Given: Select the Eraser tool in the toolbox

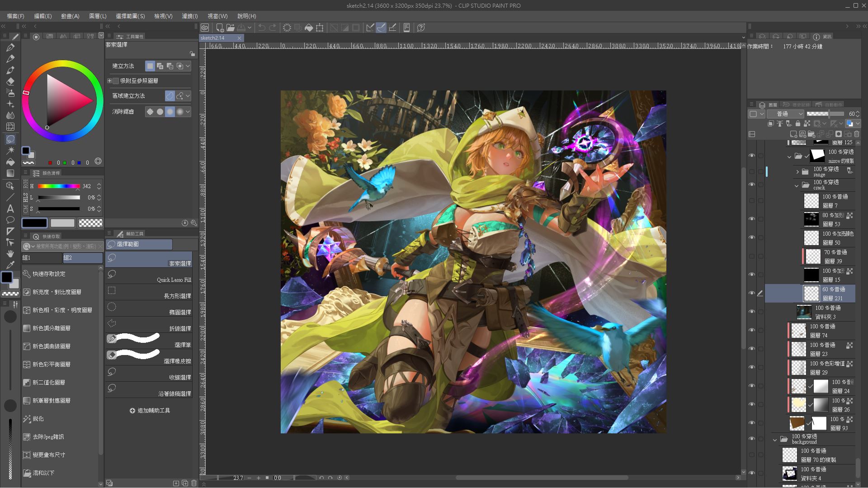Looking at the screenshot, I should coord(10,81).
